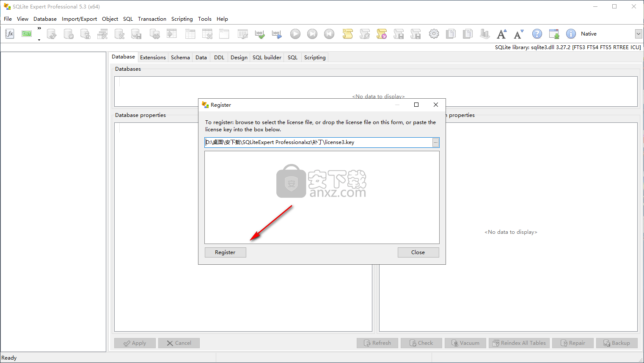The height and width of the screenshot is (363, 644).
Task: Click the Reindex All Tables button
Action: click(x=519, y=343)
